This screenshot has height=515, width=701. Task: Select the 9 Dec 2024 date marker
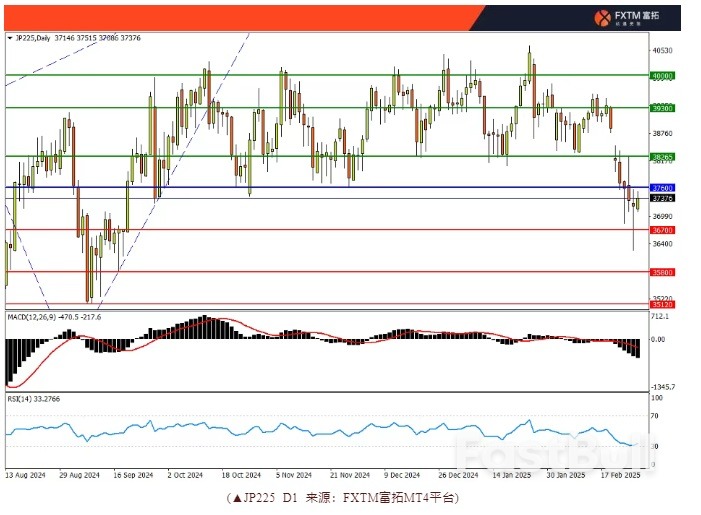[x=401, y=477]
